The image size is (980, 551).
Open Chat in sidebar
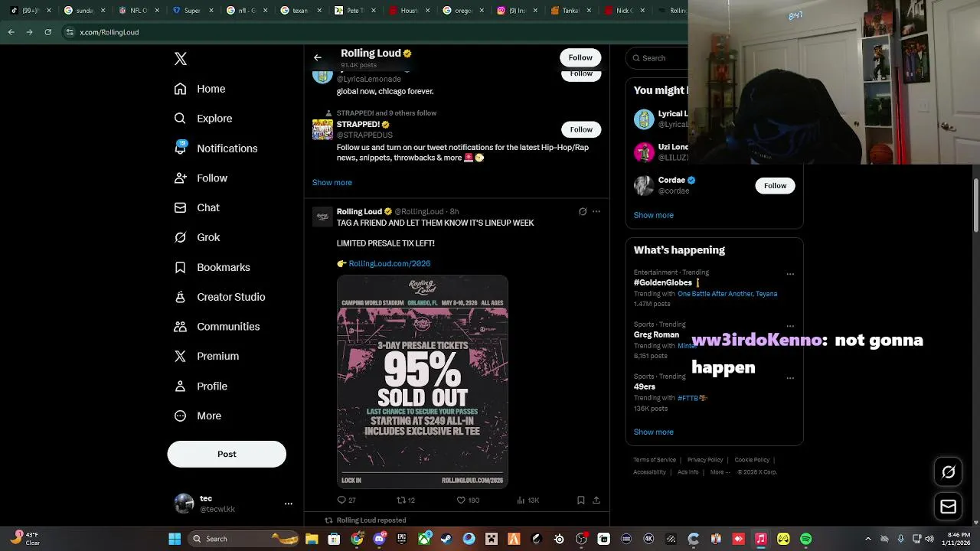pos(197,207)
